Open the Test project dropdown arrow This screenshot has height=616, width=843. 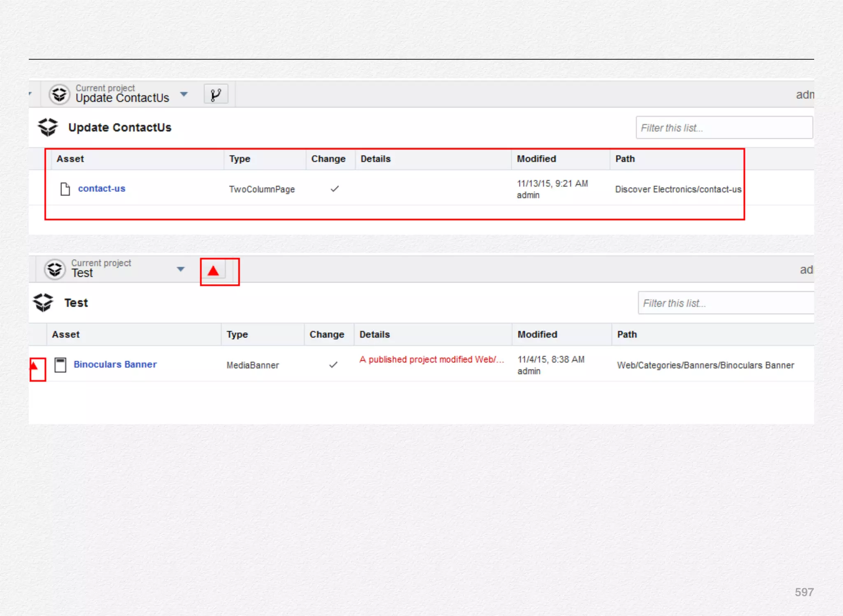coord(180,269)
